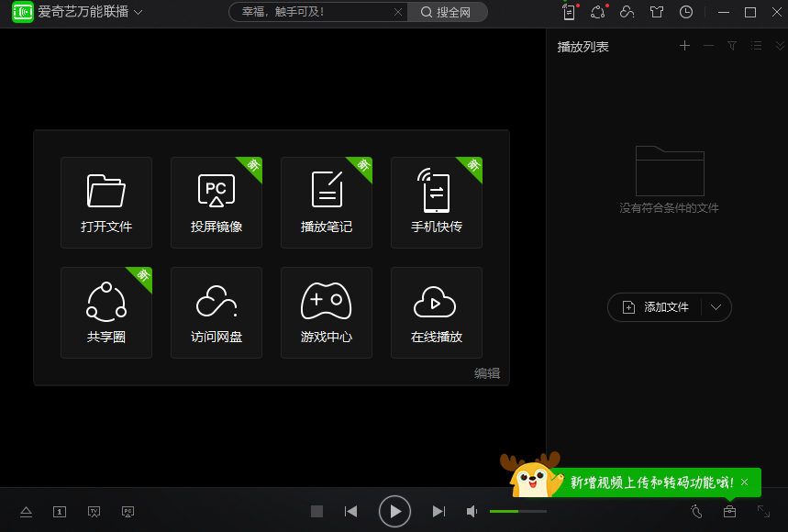Toggle the touch gesture control icon
Viewport: 788px width, 532px height.
coord(696,511)
